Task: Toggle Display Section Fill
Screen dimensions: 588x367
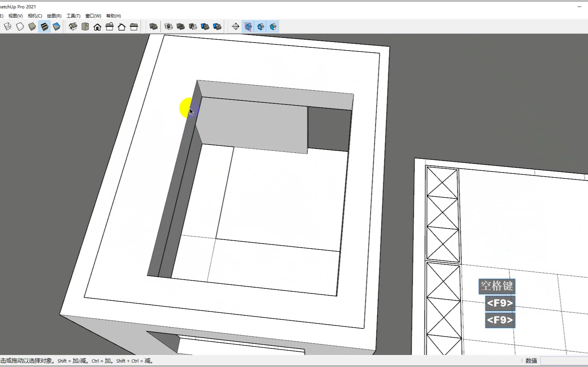Action: tap(273, 27)
